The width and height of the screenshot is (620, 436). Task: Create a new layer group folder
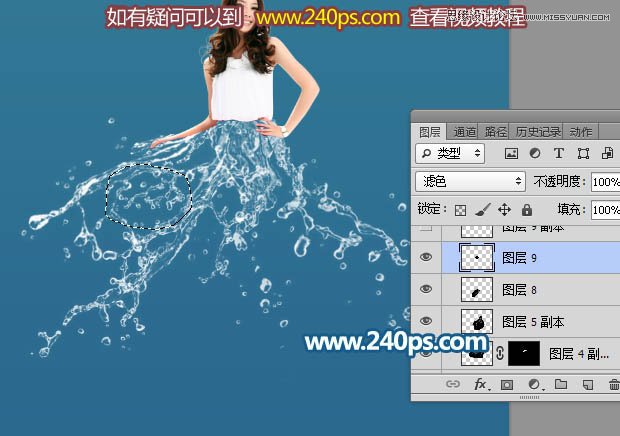(x=561, y=384)
